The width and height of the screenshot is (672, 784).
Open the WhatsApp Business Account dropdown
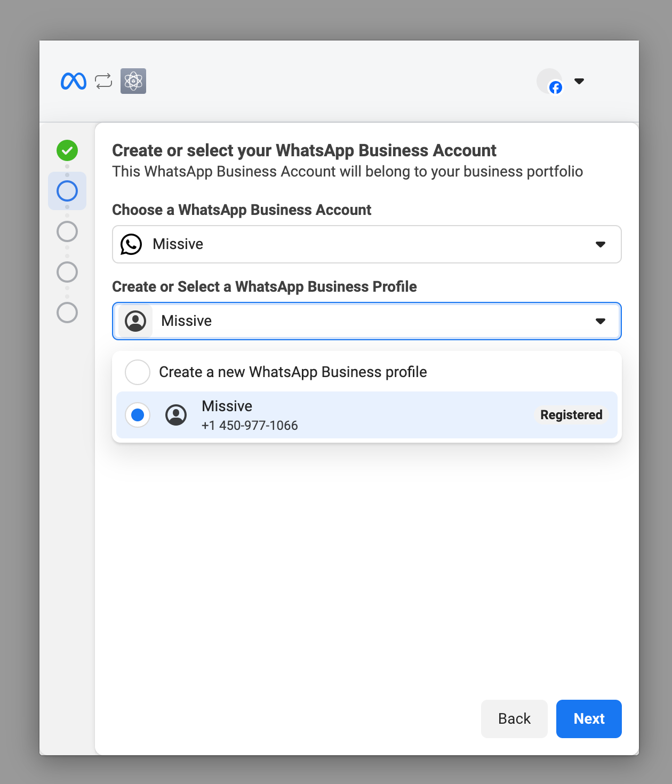pyautogui.click(x=601, y=244)
